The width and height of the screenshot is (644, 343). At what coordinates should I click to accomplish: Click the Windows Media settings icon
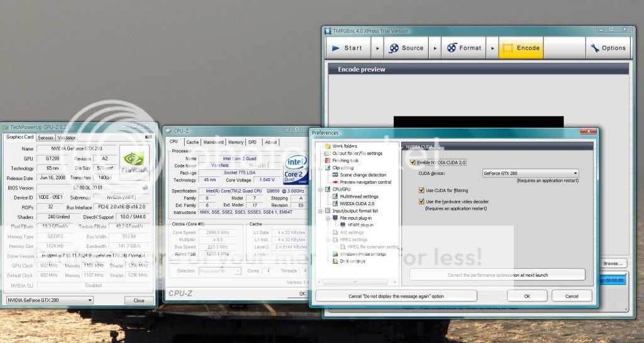(x=335, y=254)
